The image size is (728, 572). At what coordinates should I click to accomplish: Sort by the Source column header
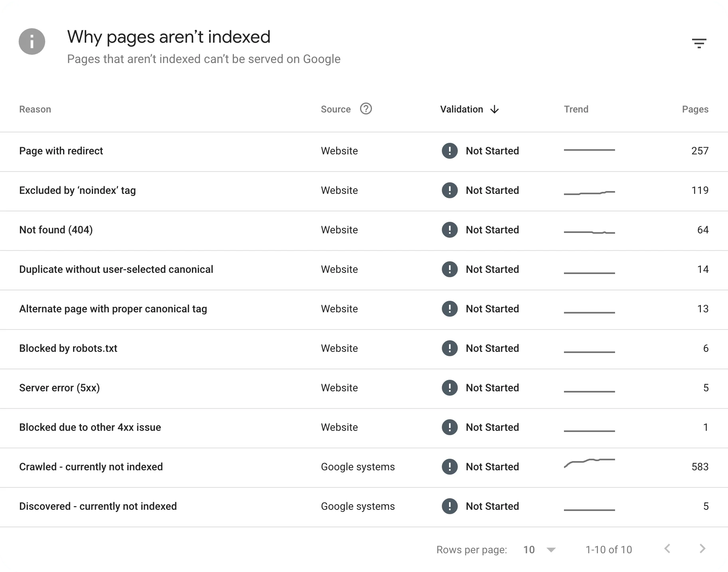(x=336, y=109)
